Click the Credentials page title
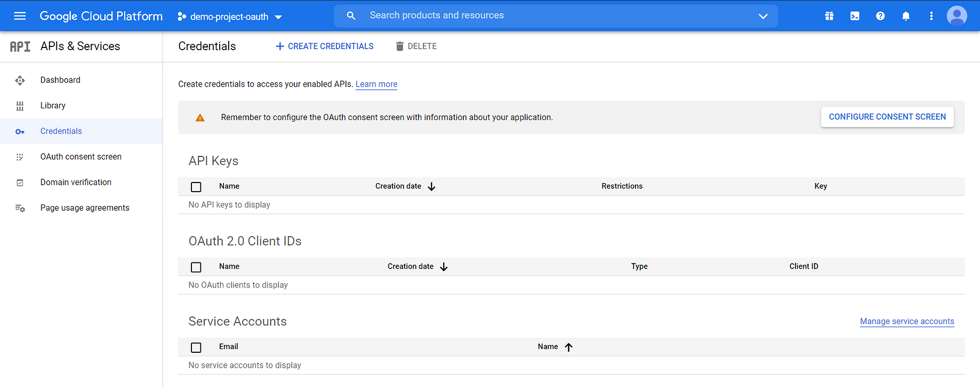The width and height of the screenshot is (980, 388). tap(207, 46)
